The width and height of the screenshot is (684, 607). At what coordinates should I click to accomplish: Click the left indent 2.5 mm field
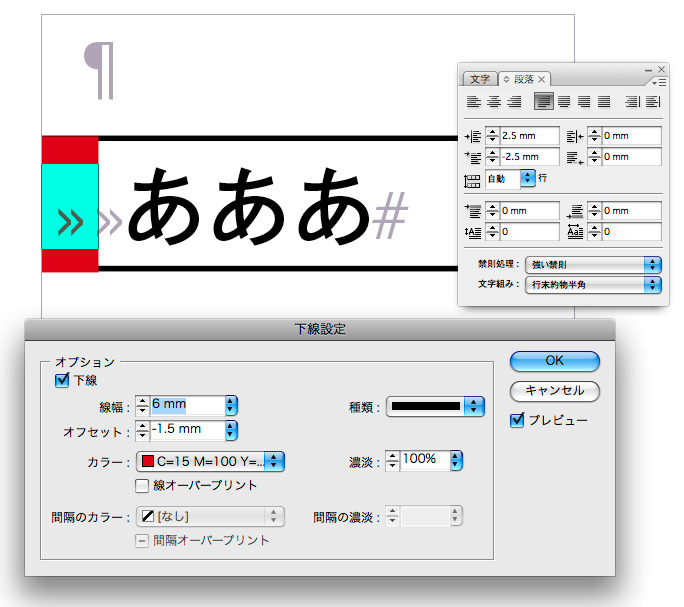point(529,136)
